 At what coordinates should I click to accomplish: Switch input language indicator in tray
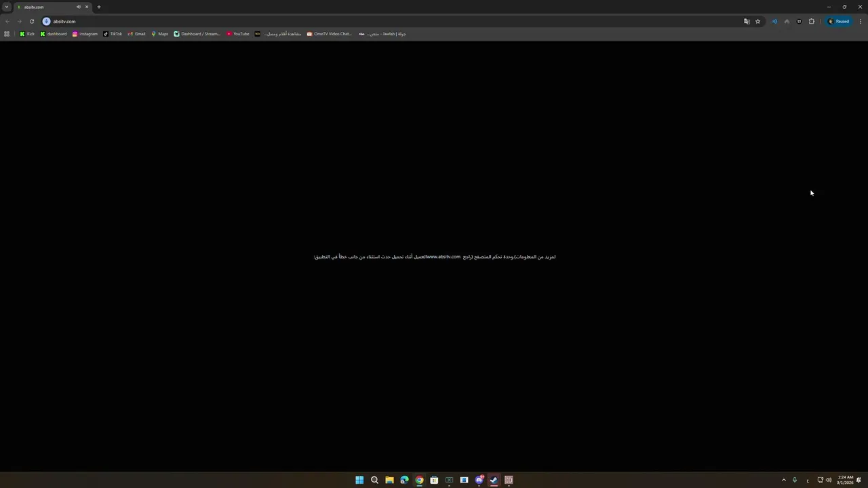808,481
